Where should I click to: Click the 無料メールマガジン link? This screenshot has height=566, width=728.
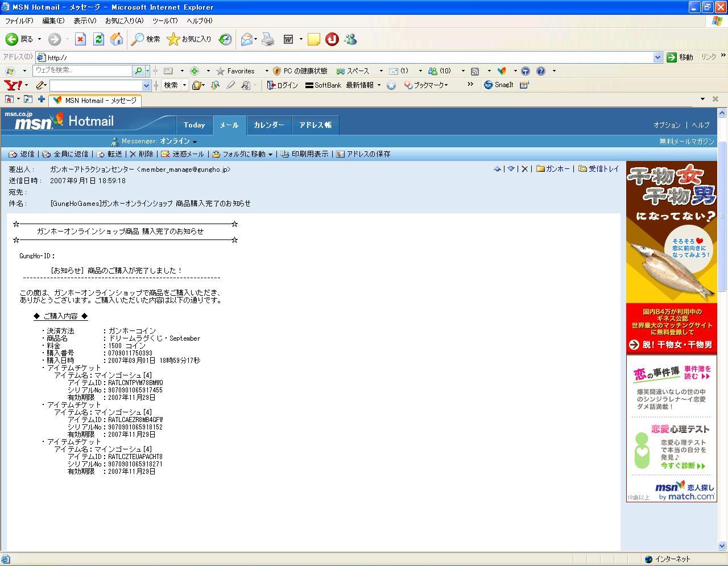(686, 142)
